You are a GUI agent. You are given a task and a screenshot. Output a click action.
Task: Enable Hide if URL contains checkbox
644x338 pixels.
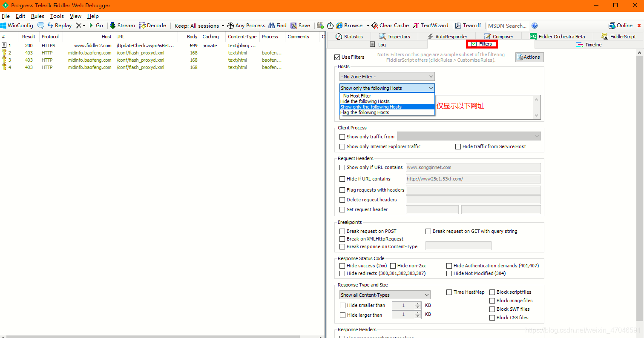click(342, 179)
